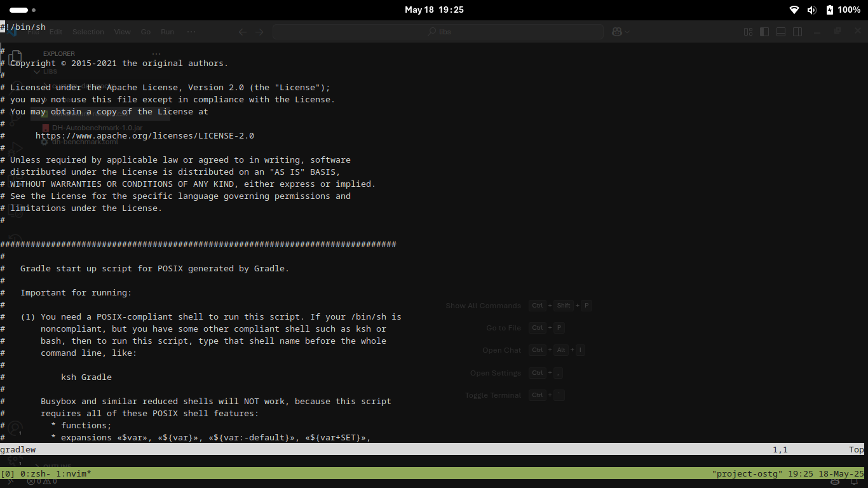The height and width of the screenshot is (488, 868).
Task: Click the Apache license URL in the file
Action: point(145,135)
